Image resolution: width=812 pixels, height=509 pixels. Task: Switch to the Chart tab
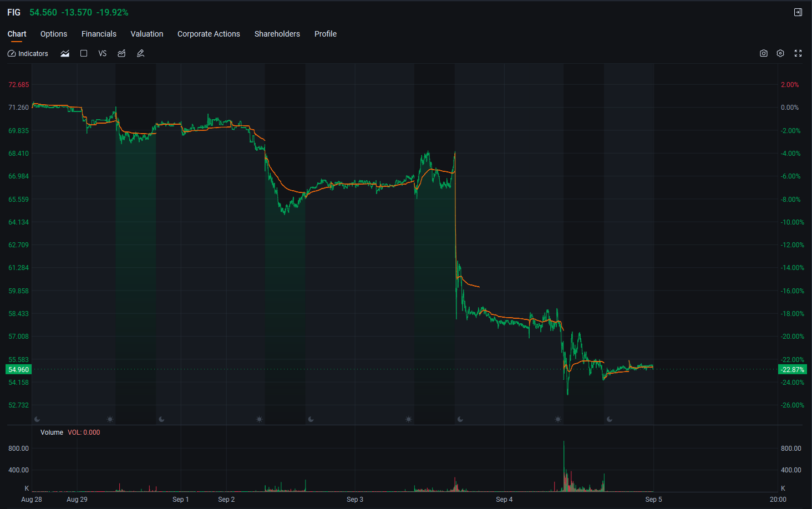(x=17, y=34)
